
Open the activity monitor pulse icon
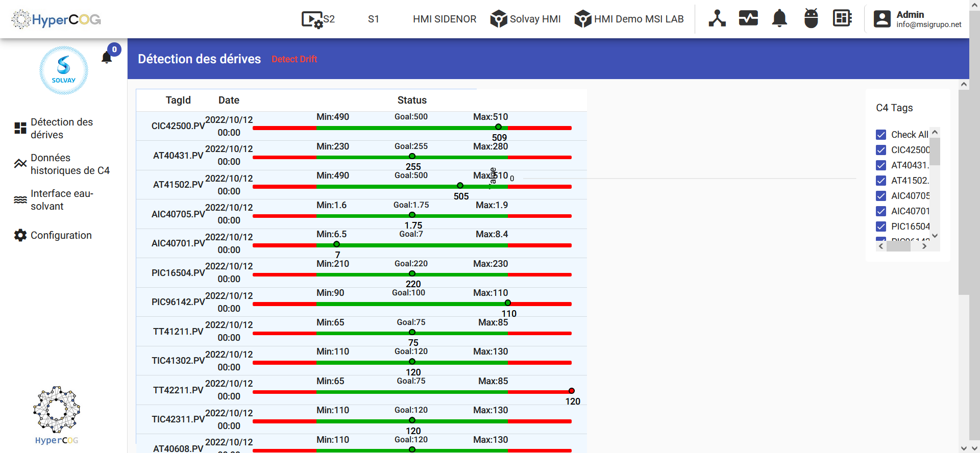[748, 18]
